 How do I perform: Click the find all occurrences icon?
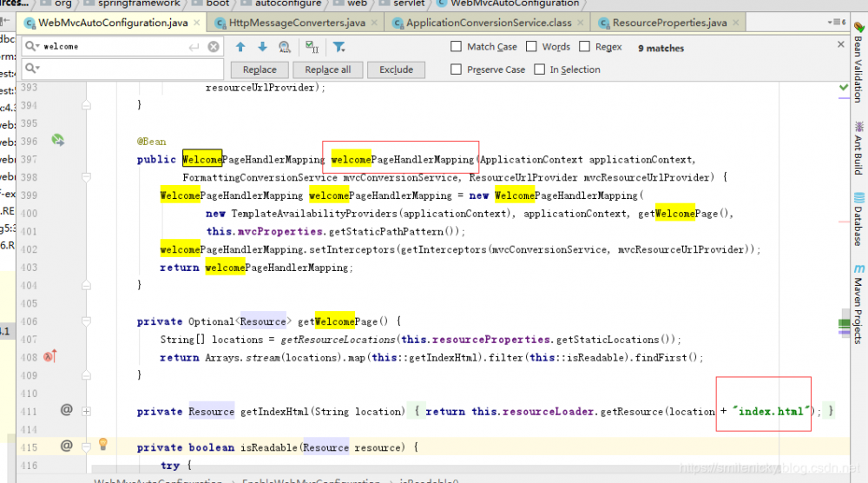pos(285,47)
